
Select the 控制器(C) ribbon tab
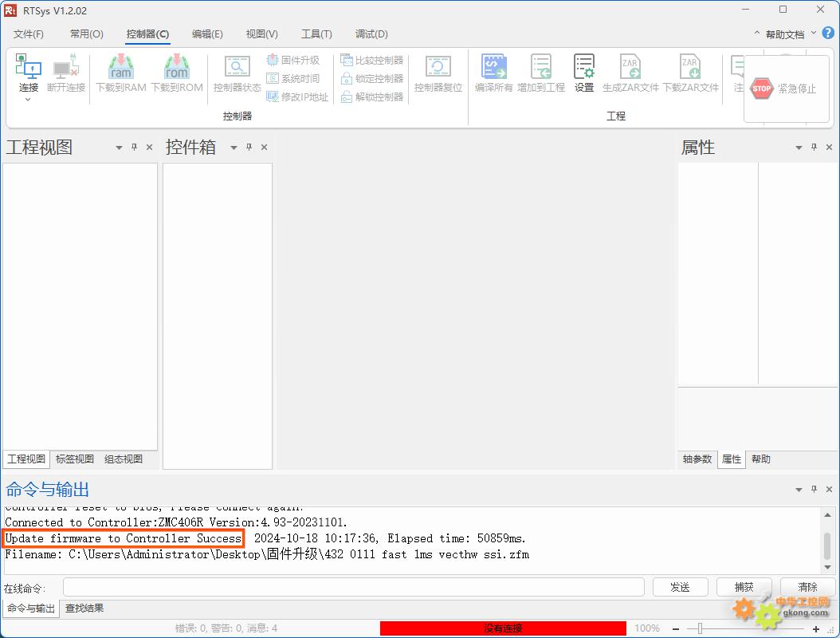147,33
